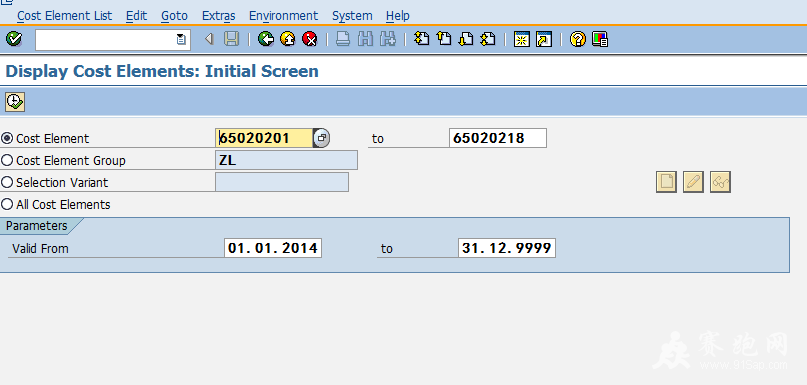Click the Cost Element from field 65020201
Viewport: 807px width, 385px height.
click(x=264, y=138)
